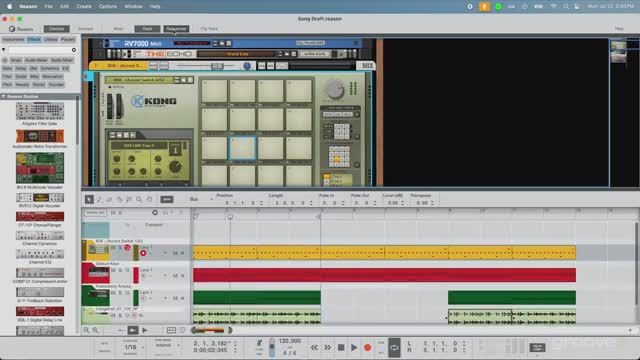Click the browser search input field
This screenshot has height=360, width=640.
(40, 50)
